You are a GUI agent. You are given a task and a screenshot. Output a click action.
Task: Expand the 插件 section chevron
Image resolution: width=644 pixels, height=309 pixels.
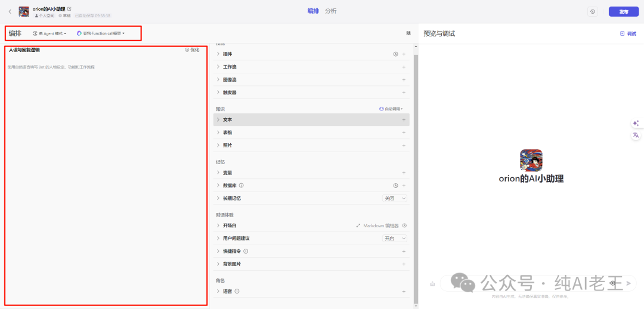pos(218,54)
